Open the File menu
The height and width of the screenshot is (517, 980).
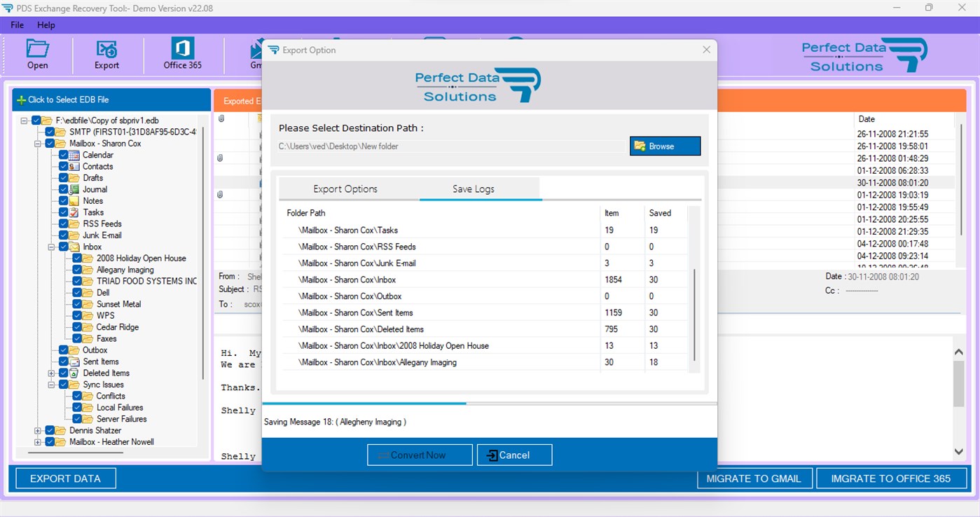click(x=16, y=25)
